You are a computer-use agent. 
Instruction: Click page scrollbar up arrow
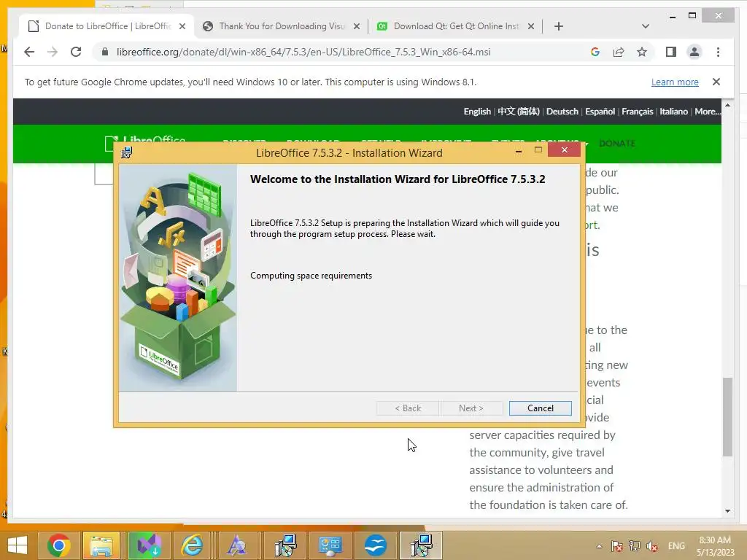pos(727,105)
